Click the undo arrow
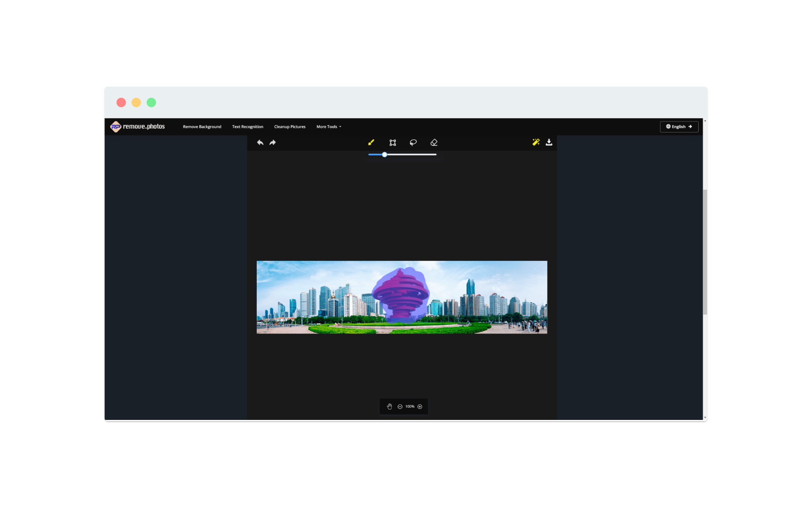The height and width of the screenshot is (508, 812). pyautogui.click(x=260, y=143)
